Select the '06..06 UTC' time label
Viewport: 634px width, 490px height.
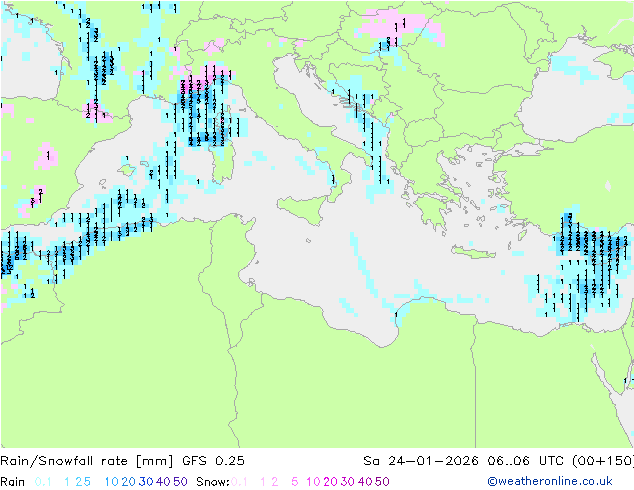[x=524, y=461]
